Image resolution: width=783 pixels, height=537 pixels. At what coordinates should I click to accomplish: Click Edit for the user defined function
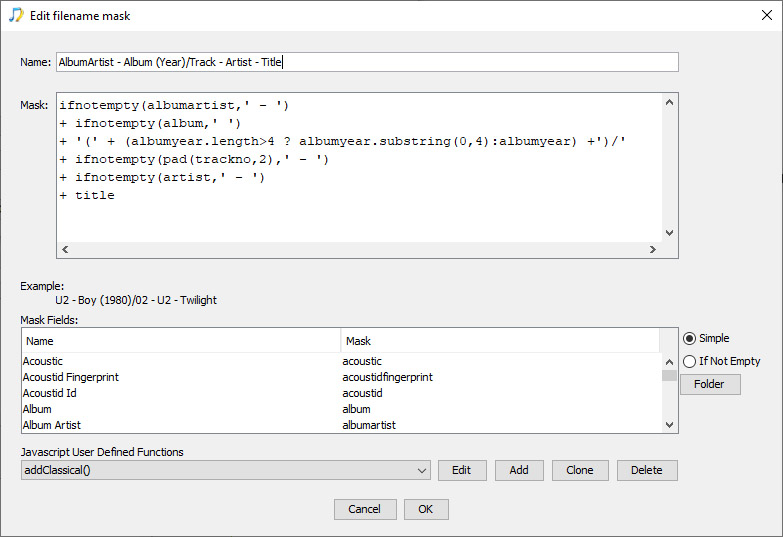click(x=462, y=470)
